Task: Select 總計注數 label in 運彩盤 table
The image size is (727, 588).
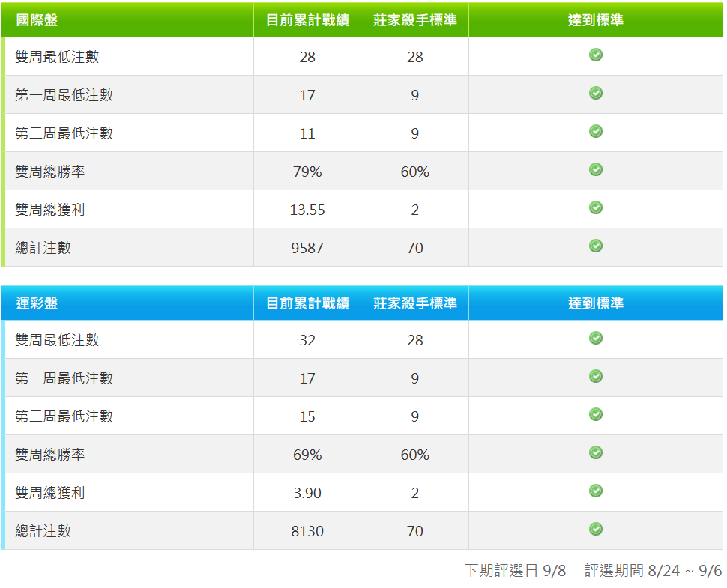Action: tap(43, 531)
